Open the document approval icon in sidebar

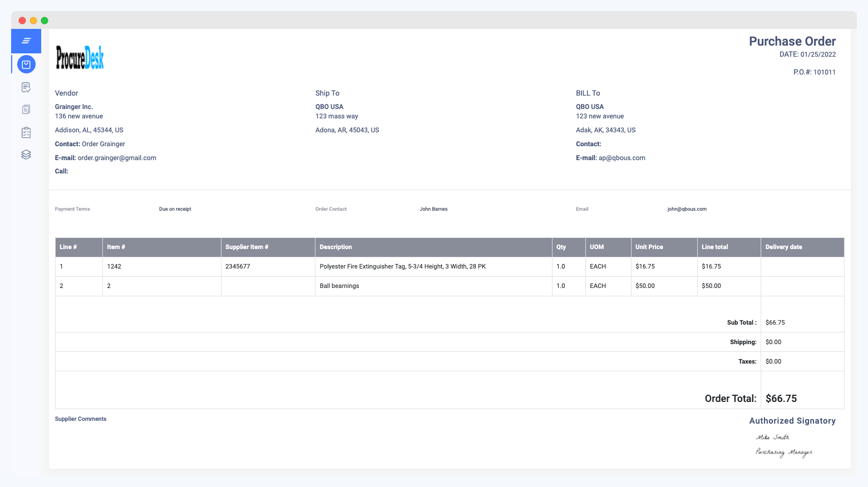click(26, 87)
